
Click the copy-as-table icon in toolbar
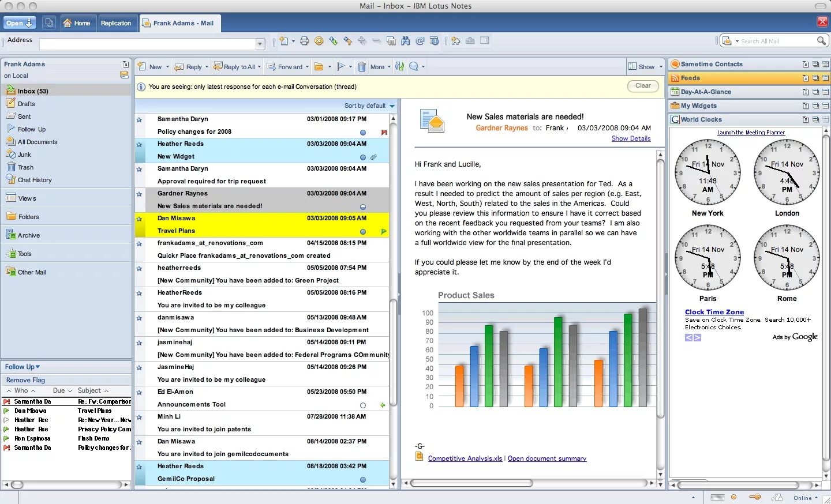391,41
